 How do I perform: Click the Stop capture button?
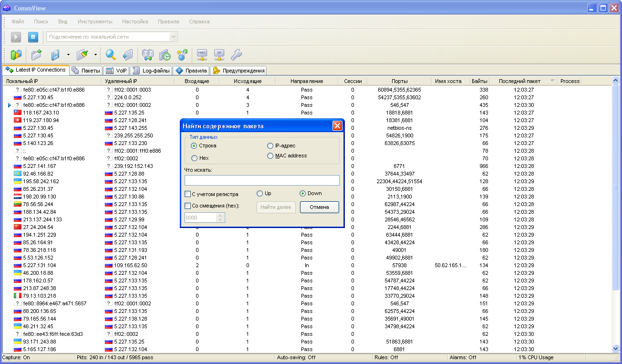click(x=33, y=37)
